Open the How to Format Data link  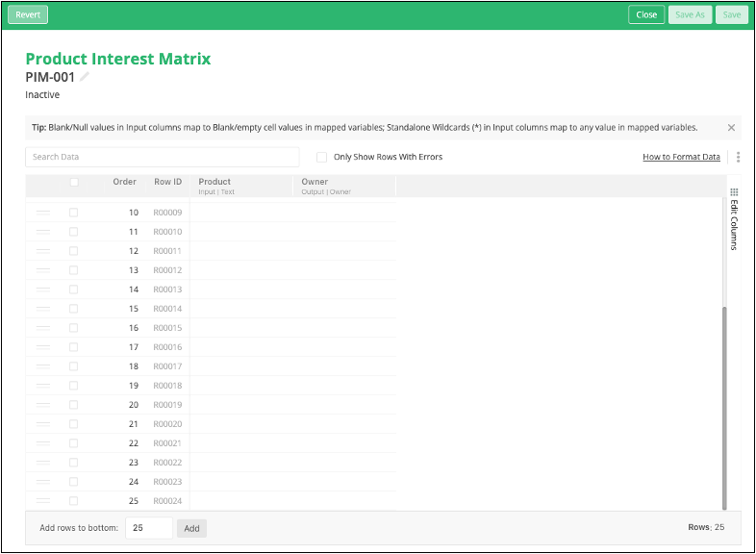(681, 157)
